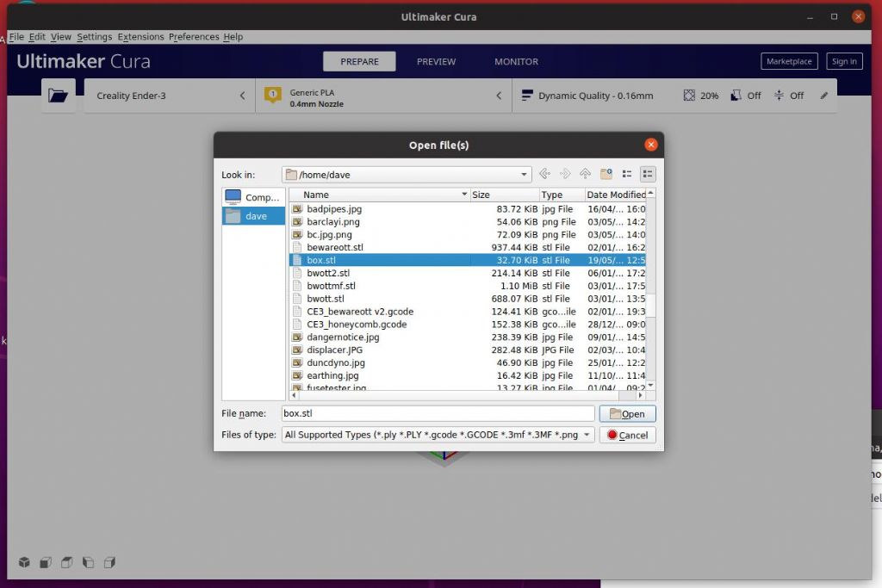The height and width of the screenshot is (588, 882).
Task: Select the front view cube icon
Action: point(46,562)
